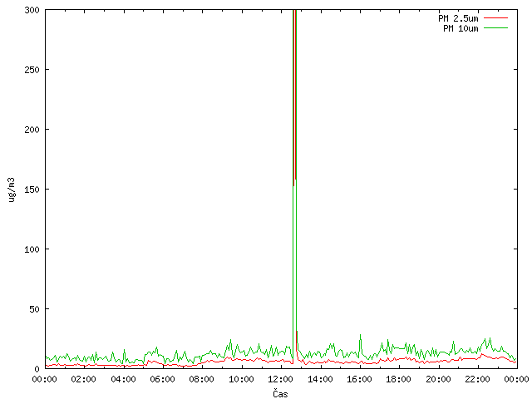Click the 02:00 time label
The height and width of the screenshot is (399, 532).
pyautogui.click(x=83, y=379)
